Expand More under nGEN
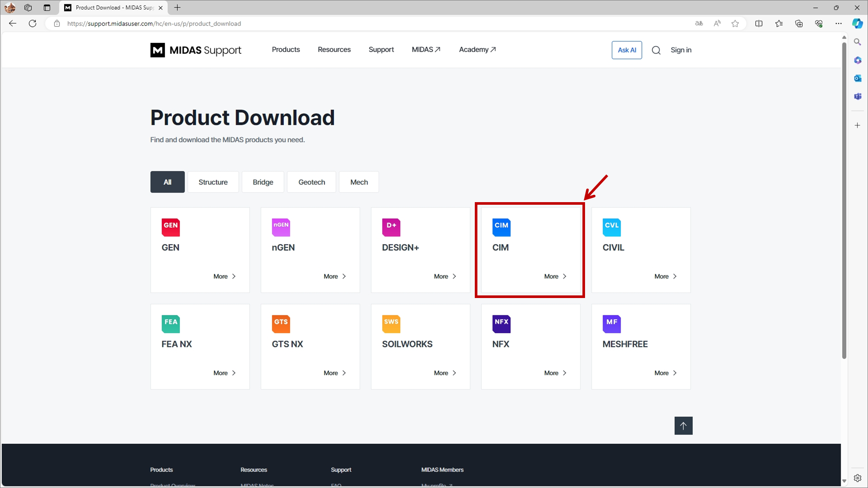Image resolution: width=868 pixels, height=488 pixels. 335,276
